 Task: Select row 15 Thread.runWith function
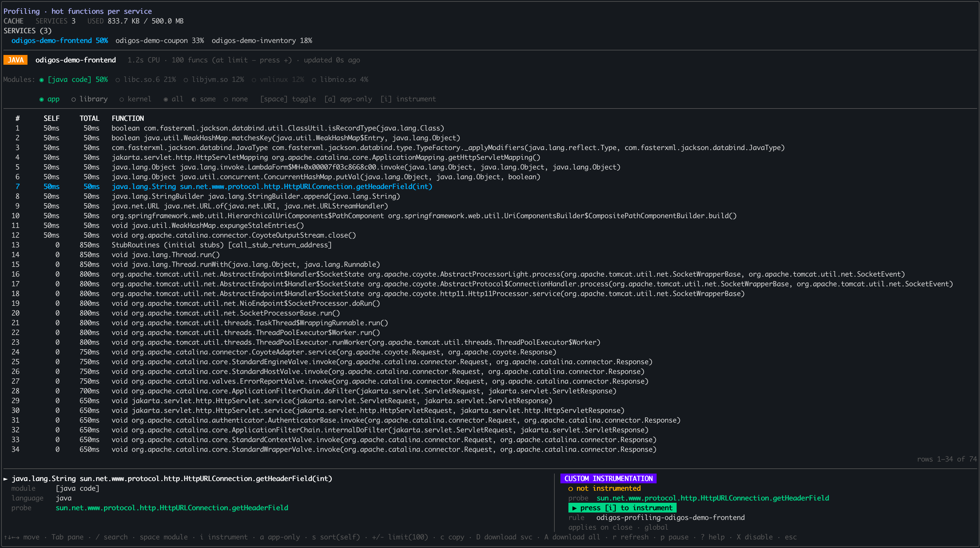[490, 265]
